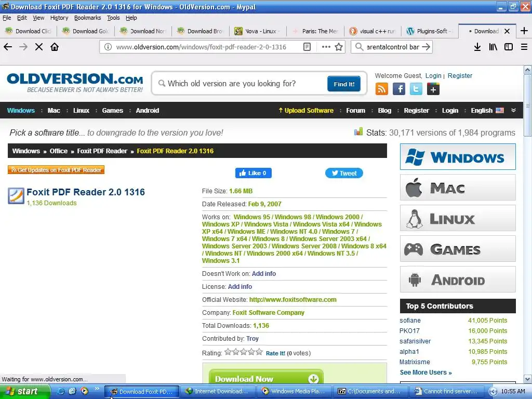Open the Mac category sidebar banner
The height and width of the screenshot is (399, 532).
coord(458,187)
